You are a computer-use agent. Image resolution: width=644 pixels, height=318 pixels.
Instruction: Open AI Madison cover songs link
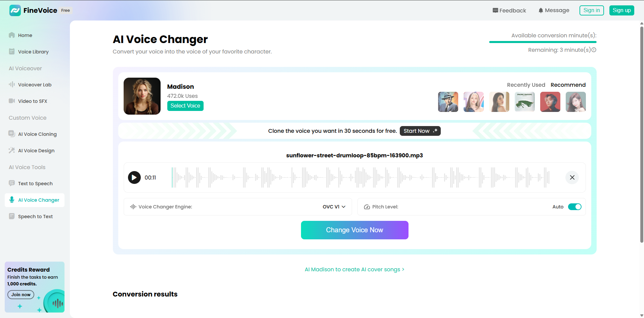click(354, 269)
